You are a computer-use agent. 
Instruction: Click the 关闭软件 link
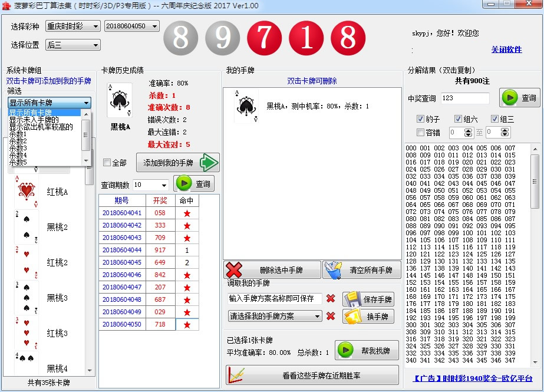coord(506,50)
